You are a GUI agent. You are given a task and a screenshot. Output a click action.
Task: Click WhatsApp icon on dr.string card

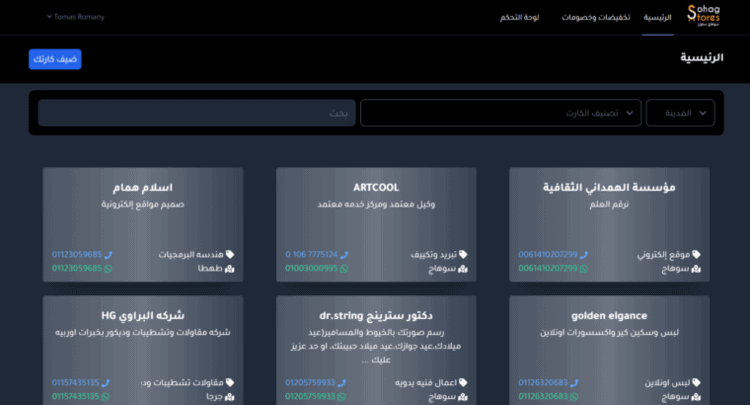342,397
